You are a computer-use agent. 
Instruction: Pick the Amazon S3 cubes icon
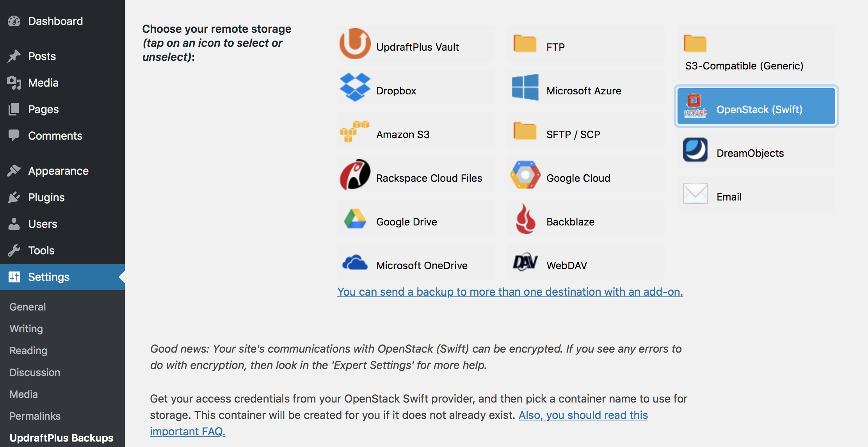tap(354, 131)
